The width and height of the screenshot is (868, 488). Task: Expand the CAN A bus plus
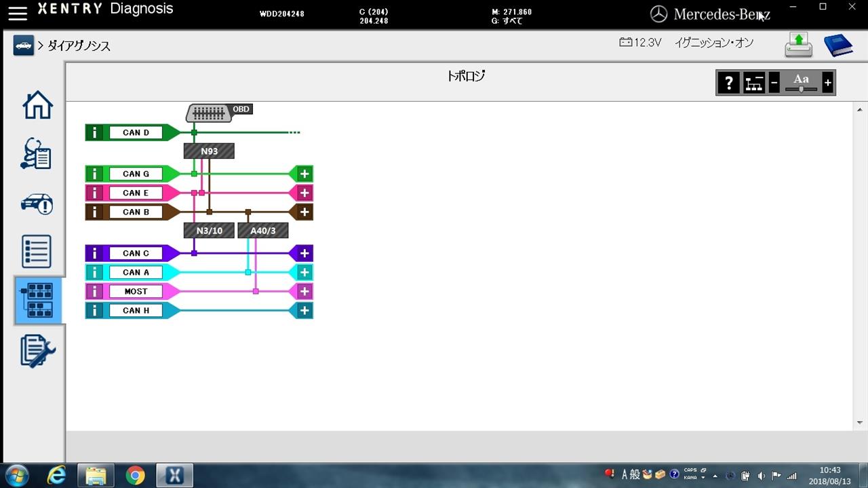tap(304, 272)
